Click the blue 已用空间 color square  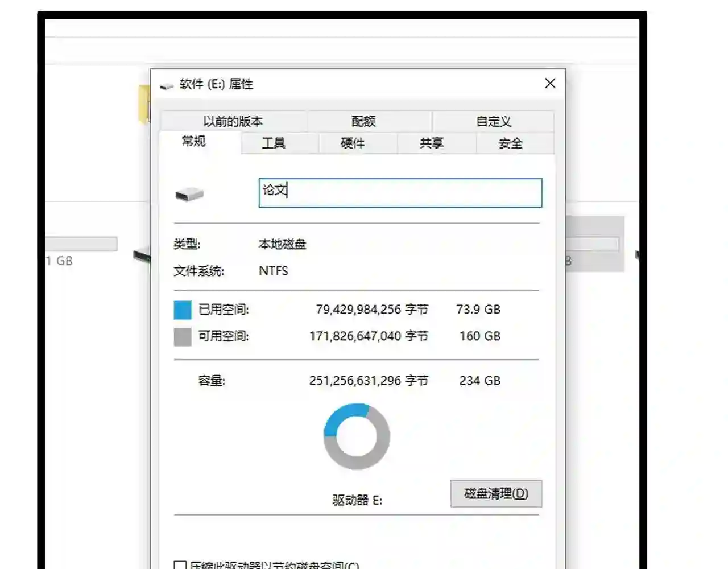(183, 310)
